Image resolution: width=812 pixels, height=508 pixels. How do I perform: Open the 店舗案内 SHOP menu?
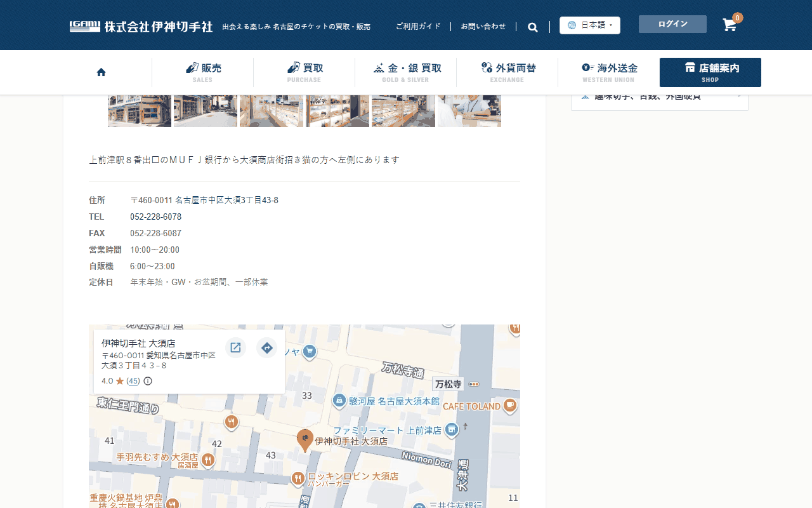710,72
